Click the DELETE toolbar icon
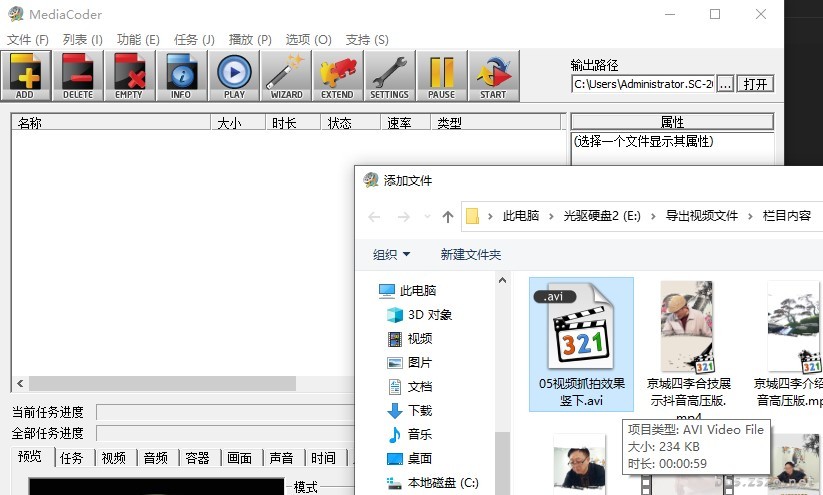823x495 pixels. 78,76
